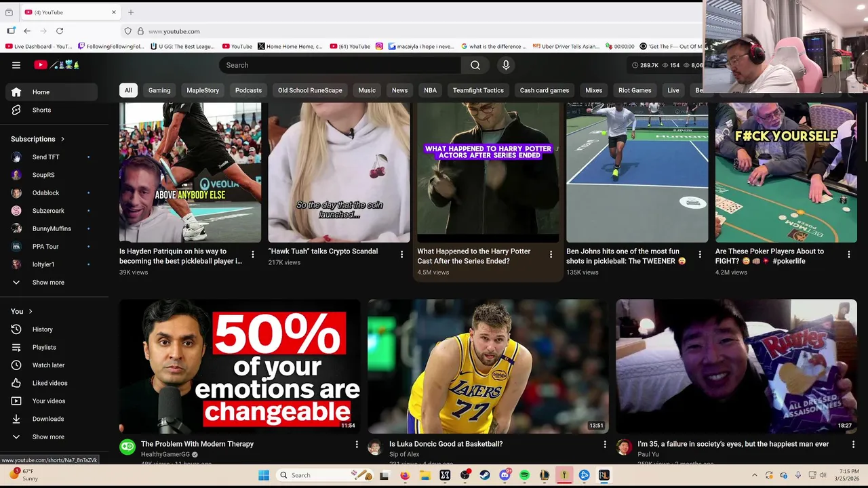Select the Teamfight Tactics chip
The width and height of the screenshot is (868, 488).
point(478,90)
